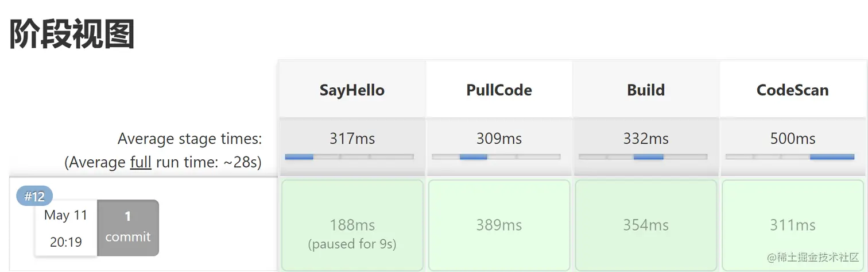Select the SayHello stage header

click(x=352, y=90)
